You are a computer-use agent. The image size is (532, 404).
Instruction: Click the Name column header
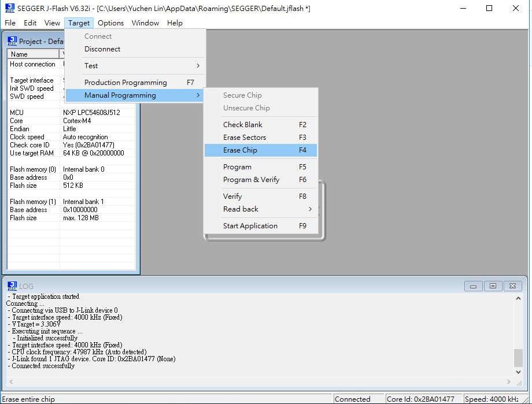click(33, 54)
